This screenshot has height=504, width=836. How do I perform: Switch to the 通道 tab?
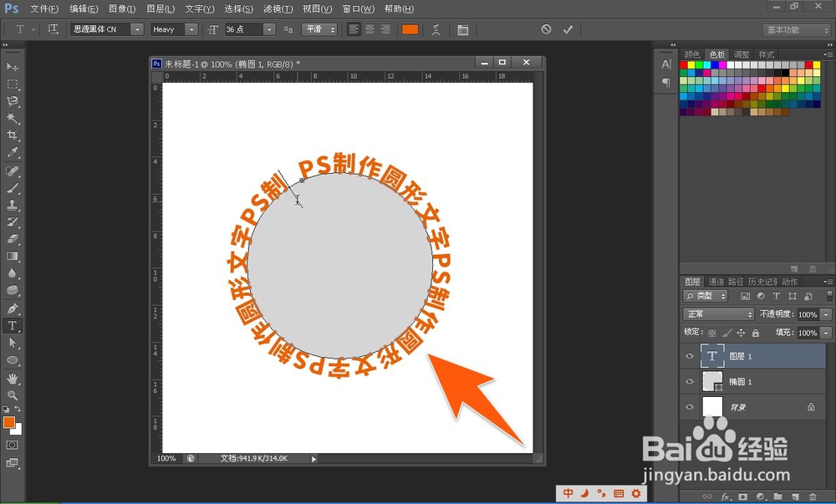716,282
